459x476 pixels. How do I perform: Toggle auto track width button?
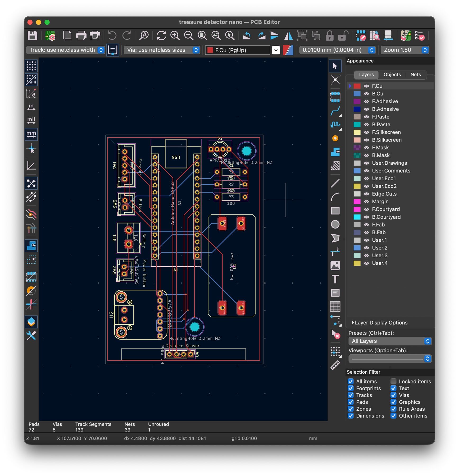112,50
